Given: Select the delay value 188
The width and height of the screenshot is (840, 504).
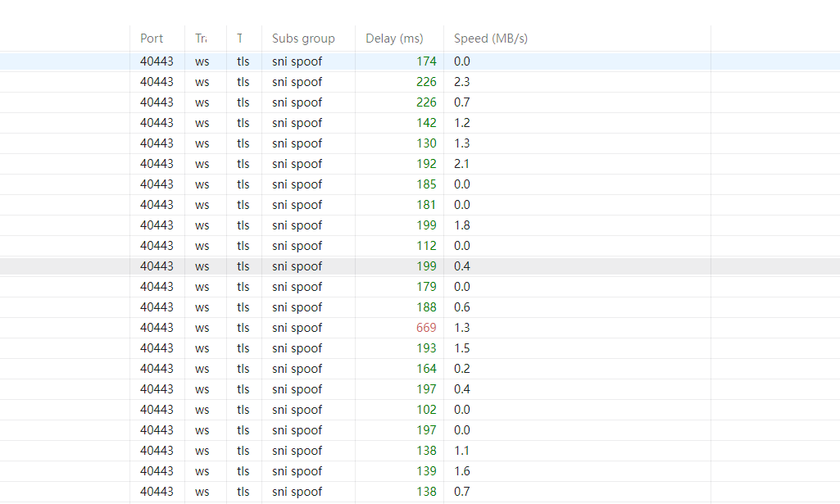Looking at the screenshot, I should tap(426, 307).
